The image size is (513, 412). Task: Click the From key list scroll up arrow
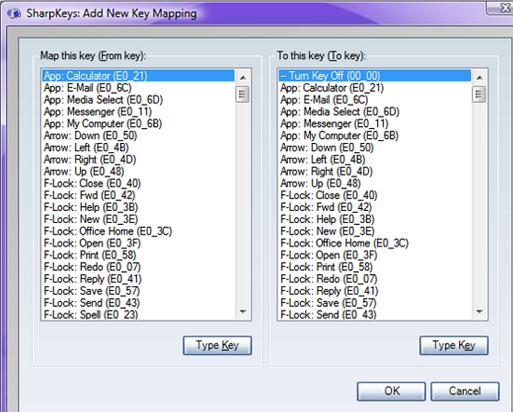(x=243, y=77)
